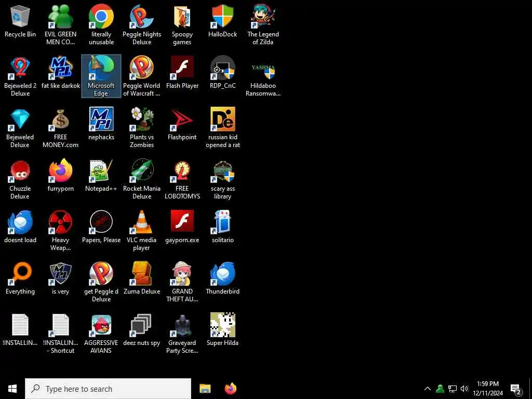The width and height of the screenshot is (532, 399).
Task: Click the 'literally unusable' Chrome shortcut
Action: point(101,16)
